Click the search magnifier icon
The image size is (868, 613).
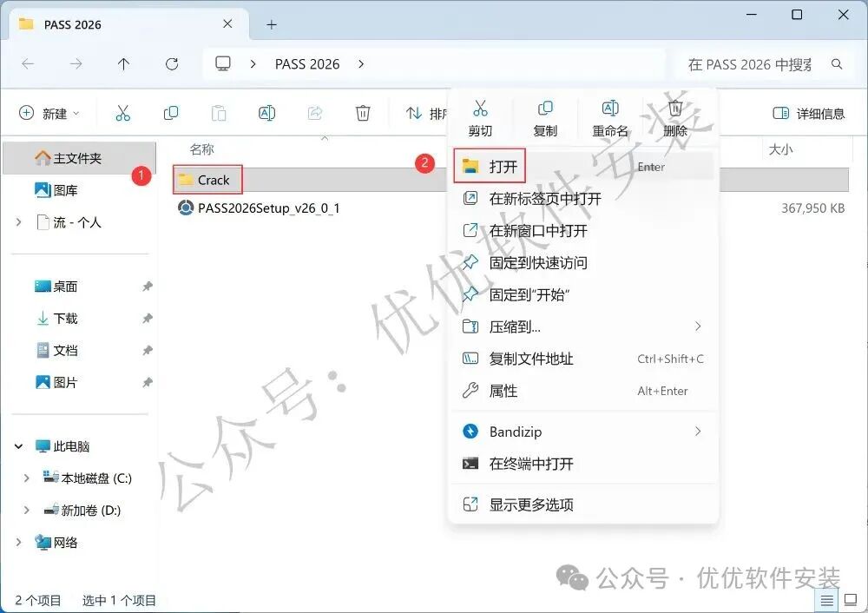click(x=837, y=64)
